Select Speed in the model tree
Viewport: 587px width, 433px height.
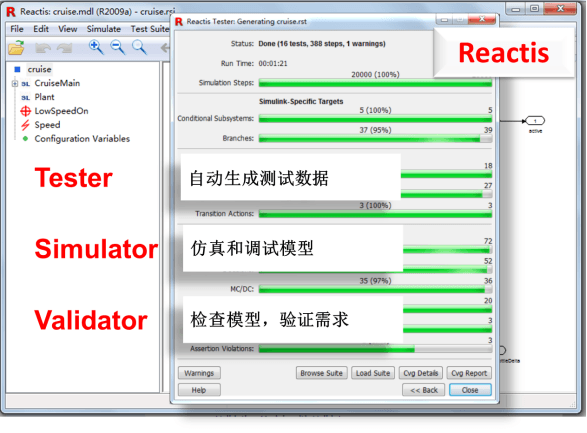(47, 125)
